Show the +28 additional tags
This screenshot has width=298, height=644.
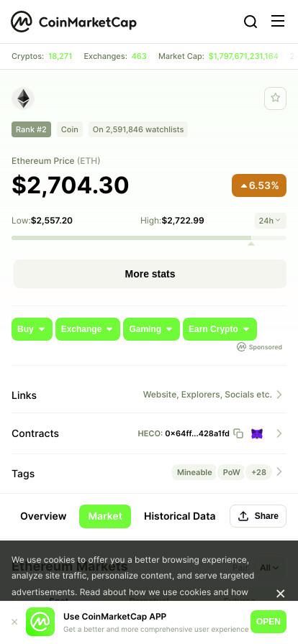[258, 472]
